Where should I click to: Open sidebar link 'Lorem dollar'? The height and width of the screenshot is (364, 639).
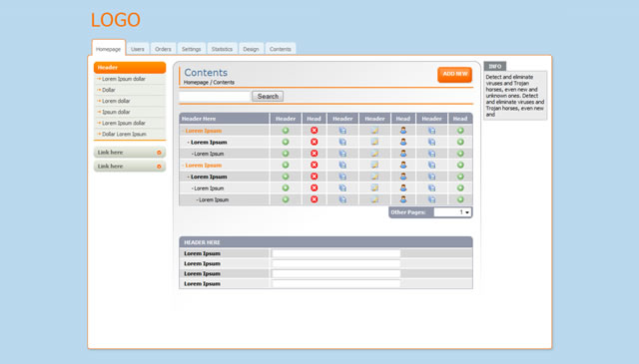click(116, 101)
